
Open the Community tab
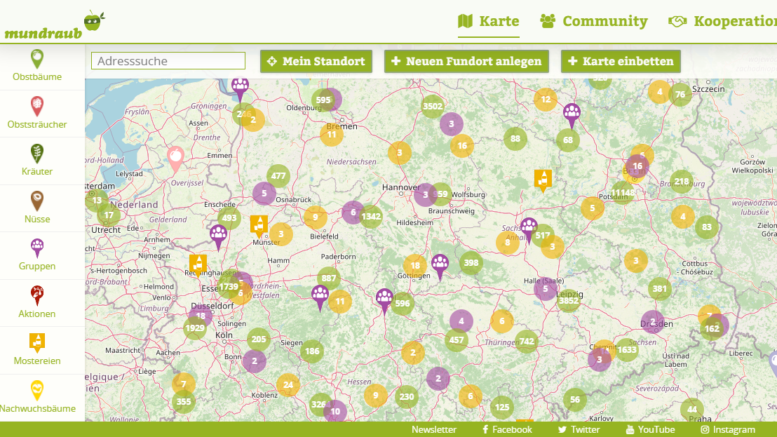coord(593,21)
